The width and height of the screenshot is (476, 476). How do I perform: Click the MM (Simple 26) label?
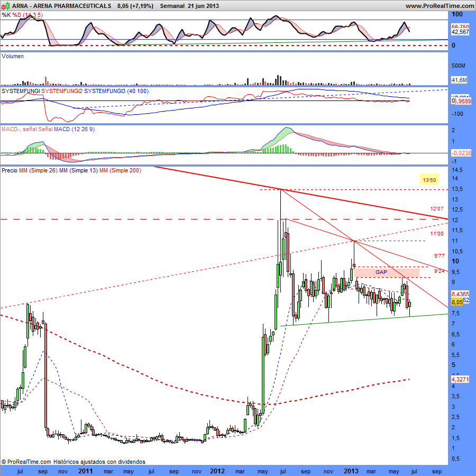[x=38, y=171]
